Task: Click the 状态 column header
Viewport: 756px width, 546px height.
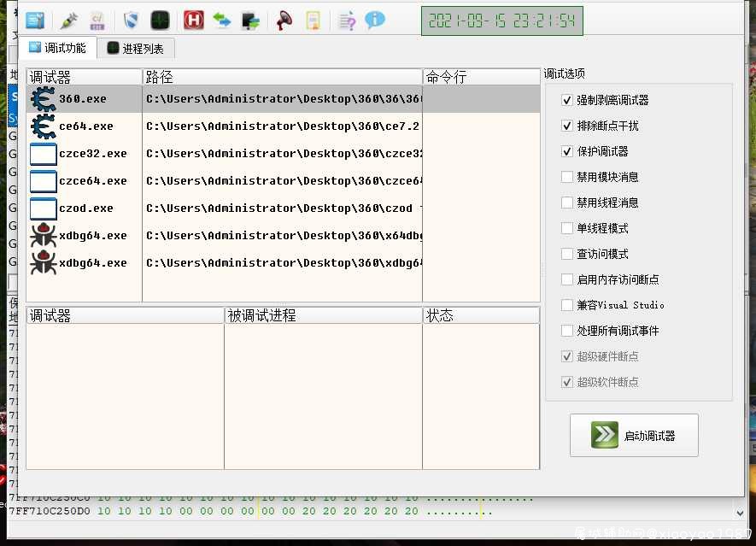Action: tap(481, 315)
